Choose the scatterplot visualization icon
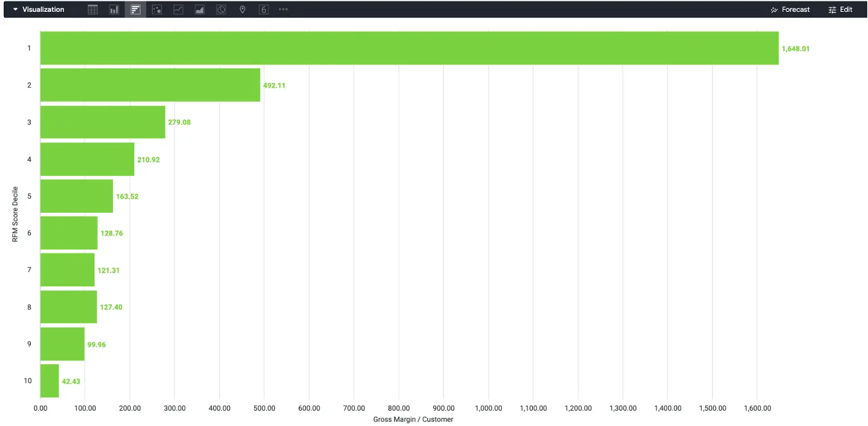 tap(157, 10)
